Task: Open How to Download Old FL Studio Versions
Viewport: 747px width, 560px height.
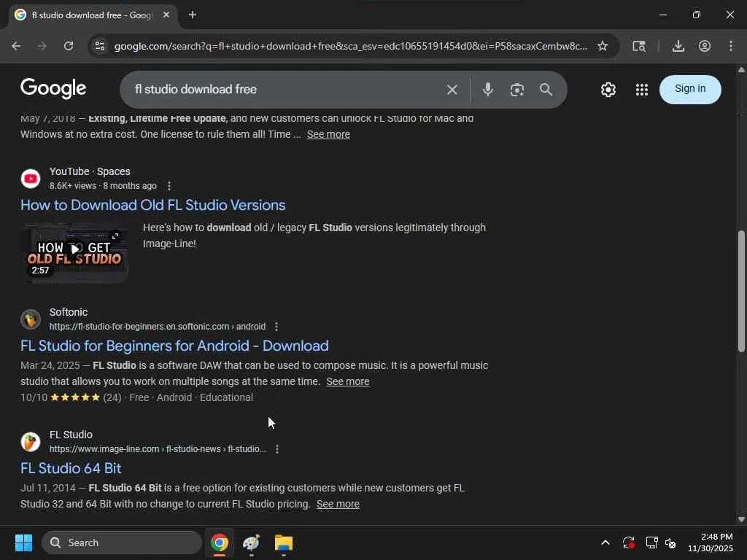Action: [153, 205]
